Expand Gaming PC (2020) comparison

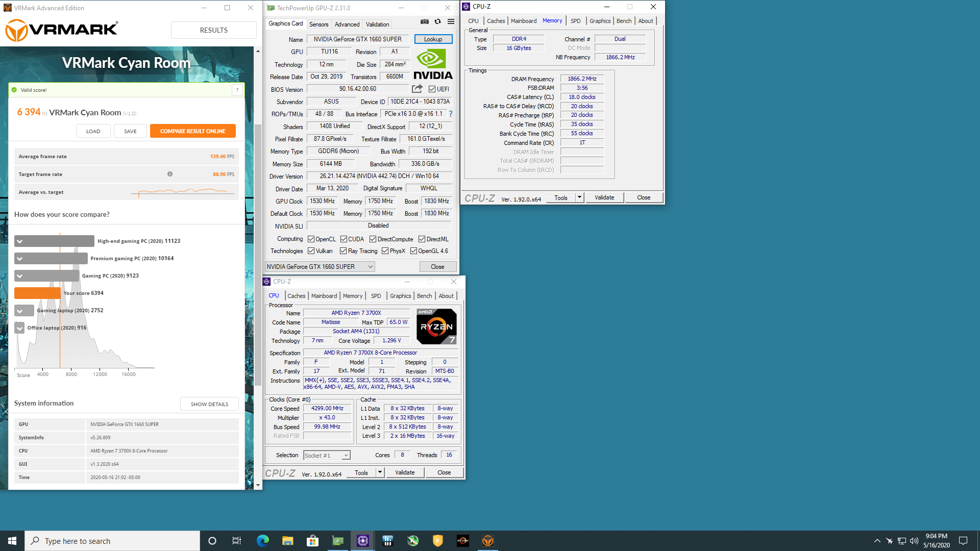pos(19,276)
